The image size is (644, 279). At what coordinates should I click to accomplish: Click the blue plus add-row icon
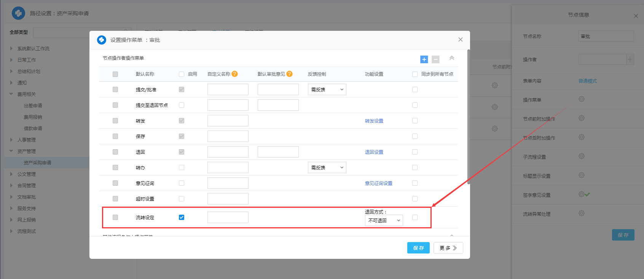click(x=424, y=59)
